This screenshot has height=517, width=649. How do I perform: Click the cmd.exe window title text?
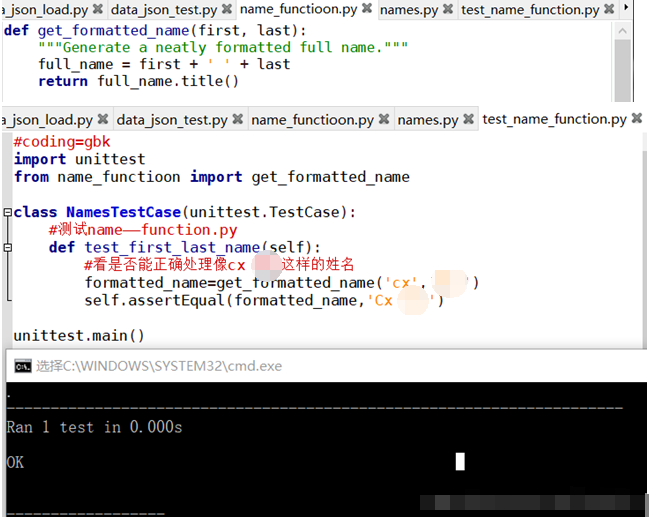coord(159,366)
